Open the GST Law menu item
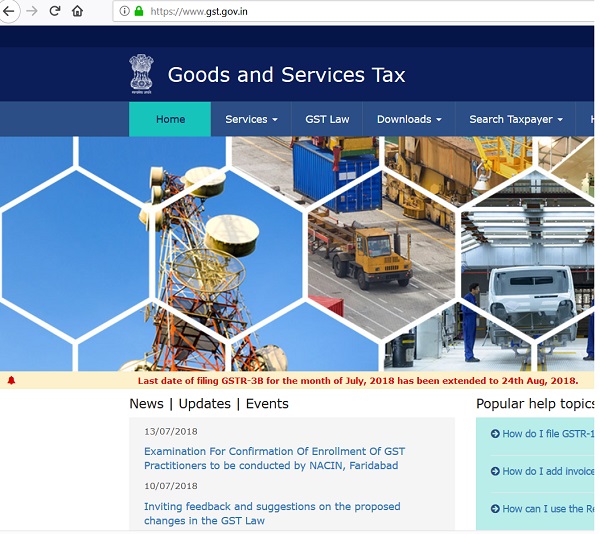Viewport: 600px width, 534px height. pyautogui.click(x=327, y=119)
